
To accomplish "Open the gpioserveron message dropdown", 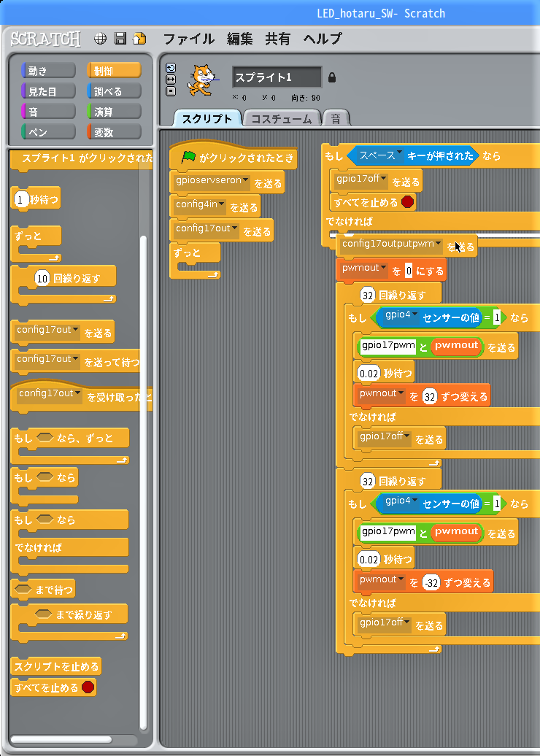I will pyautogui.click(x=245, y=180).
